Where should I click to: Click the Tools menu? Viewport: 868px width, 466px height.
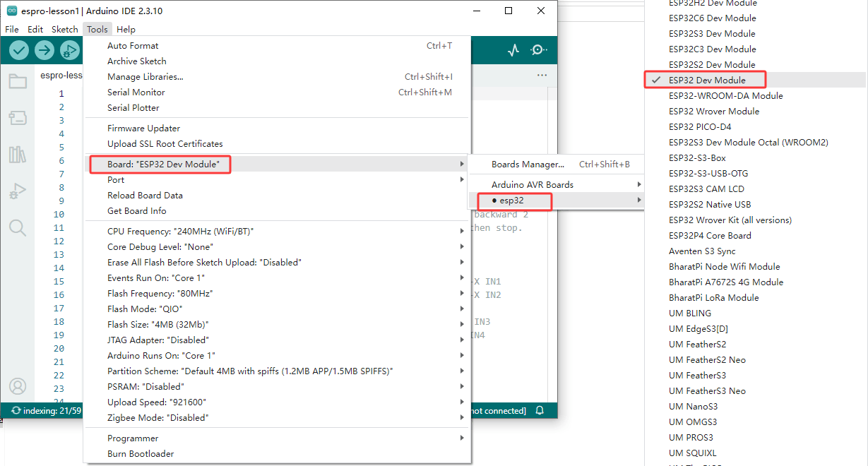[97, 30]
